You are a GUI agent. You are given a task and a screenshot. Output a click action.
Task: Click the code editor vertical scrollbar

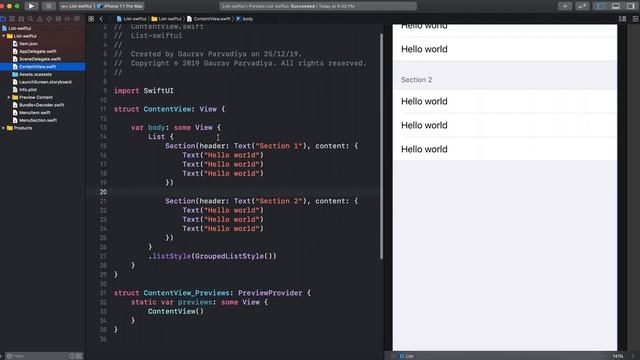pyautogui.click(x=382, y=147)
